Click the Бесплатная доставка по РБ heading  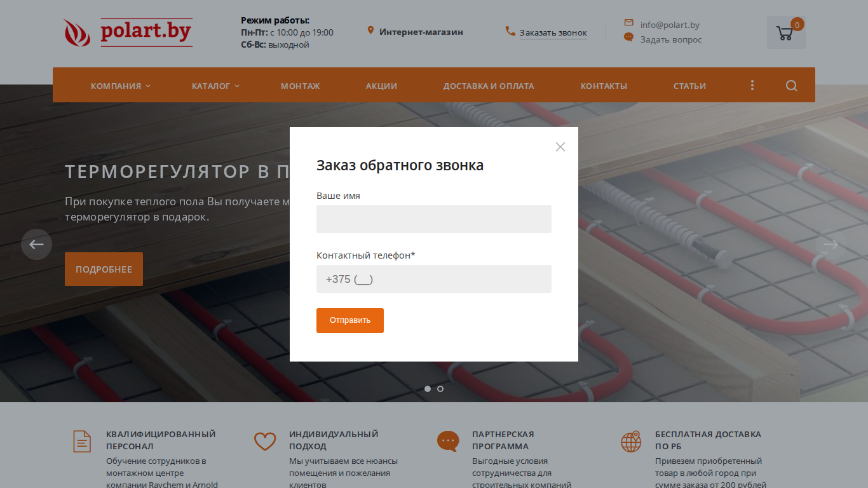pyautogui.click(x=708, y=440)
